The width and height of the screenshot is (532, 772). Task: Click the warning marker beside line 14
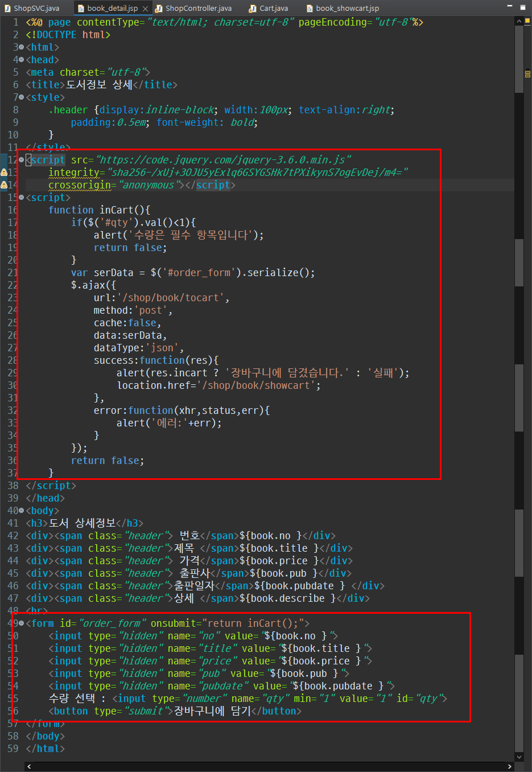point(4,184)
